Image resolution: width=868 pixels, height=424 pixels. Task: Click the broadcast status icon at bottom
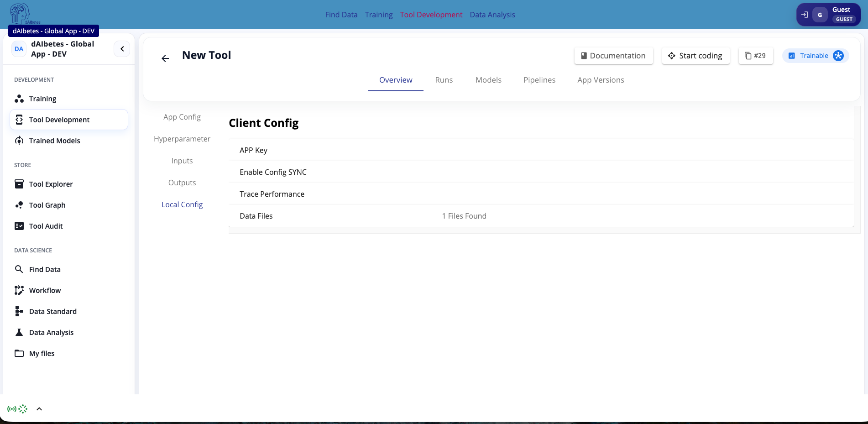pos(12,409)
